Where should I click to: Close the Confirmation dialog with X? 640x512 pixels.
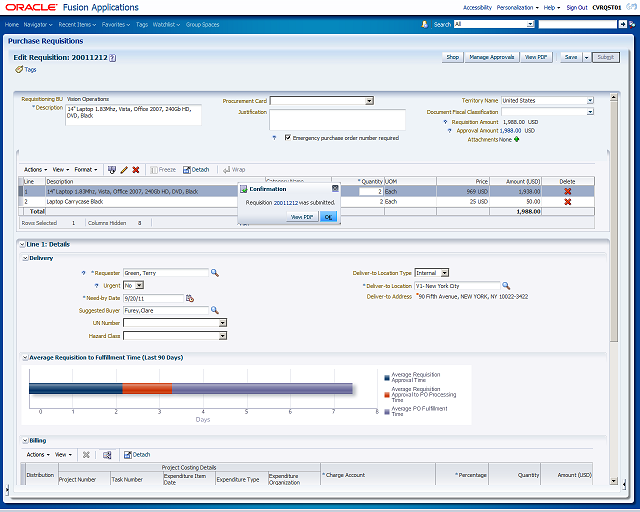coord(335,188)
